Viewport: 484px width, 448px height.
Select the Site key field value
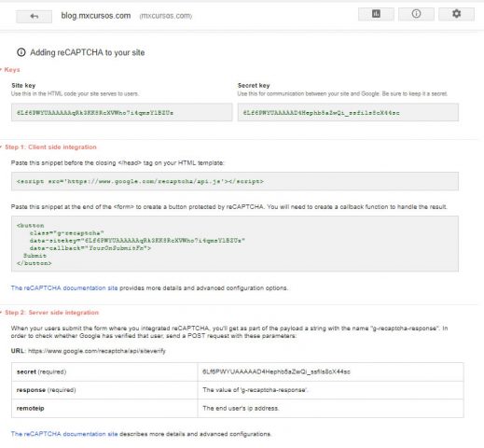[122, 112]
